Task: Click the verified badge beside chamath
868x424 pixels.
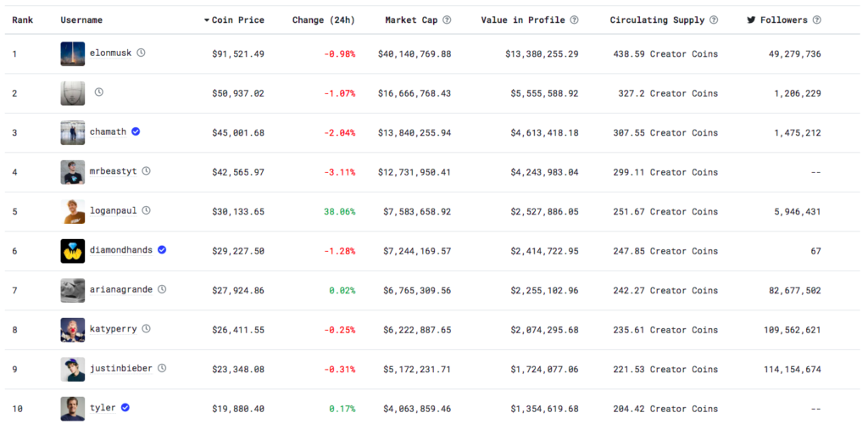Action: (136, 131)
